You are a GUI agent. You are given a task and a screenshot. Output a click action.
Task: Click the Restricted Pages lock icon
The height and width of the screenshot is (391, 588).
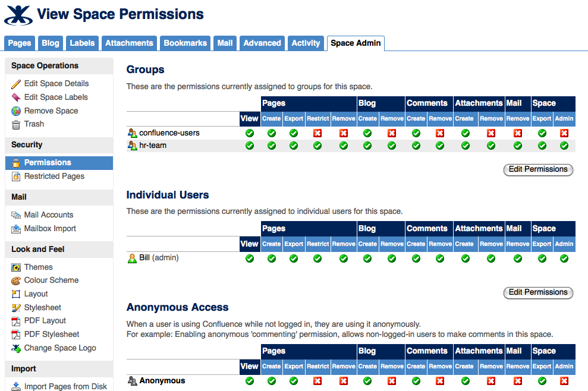click(16, 176)
